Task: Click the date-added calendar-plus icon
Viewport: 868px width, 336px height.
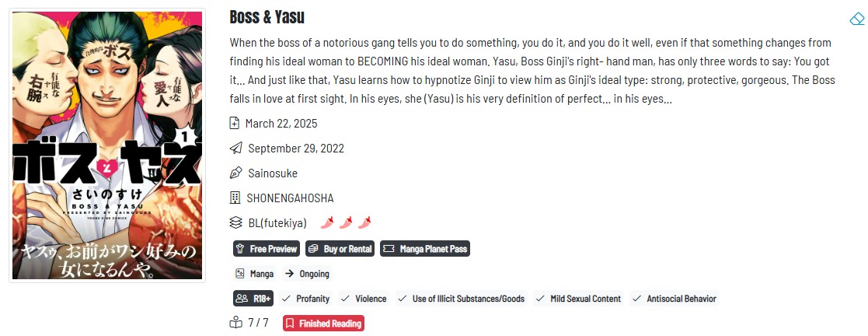Action: click(x=235, y=124)
